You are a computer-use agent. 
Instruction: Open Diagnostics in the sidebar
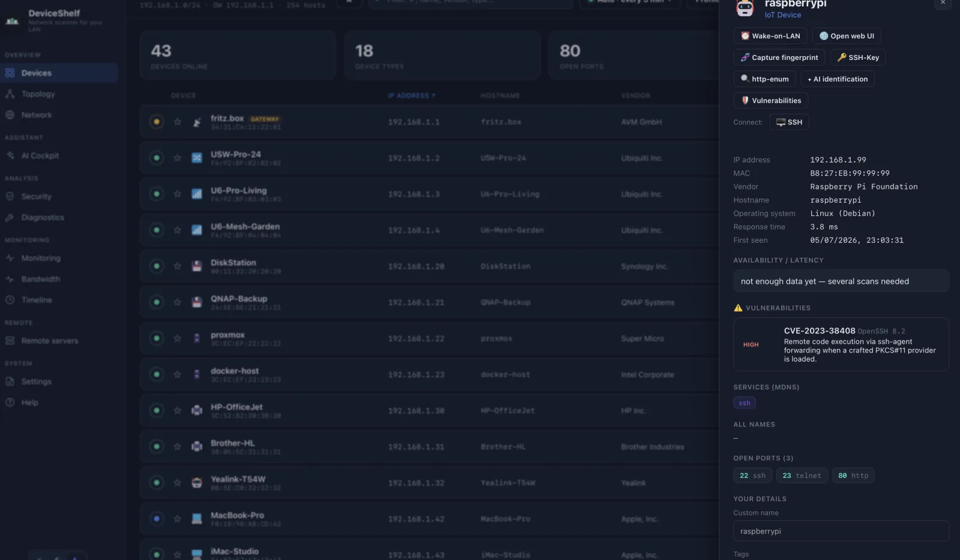pos(59,218)
